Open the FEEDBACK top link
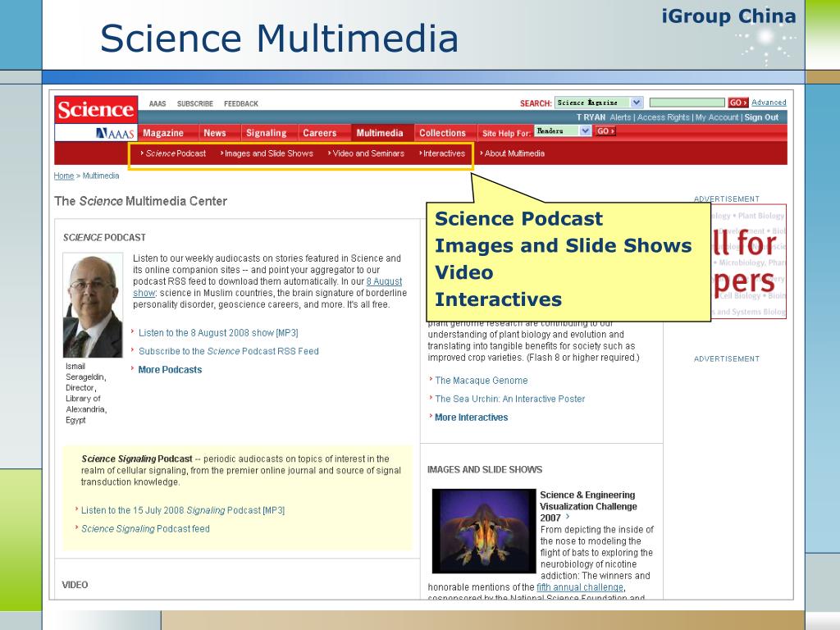The height and width of the screenshot is (630, 840). pyautogui.click(x=241, y=103)
